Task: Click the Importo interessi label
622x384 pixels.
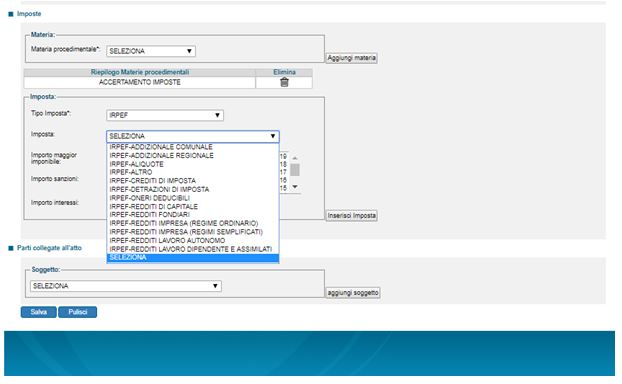Action: pyautogui.click(x=55, y=203)
